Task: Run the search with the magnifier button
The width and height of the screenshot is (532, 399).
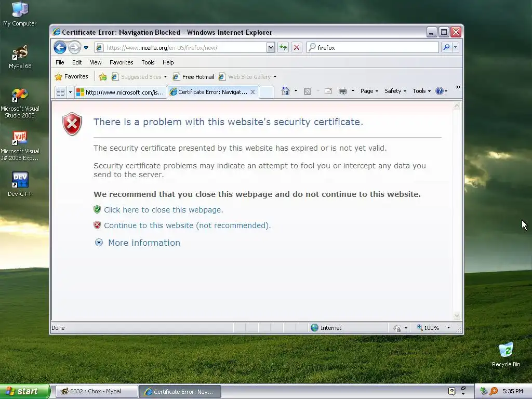Action: pos(446,47)
